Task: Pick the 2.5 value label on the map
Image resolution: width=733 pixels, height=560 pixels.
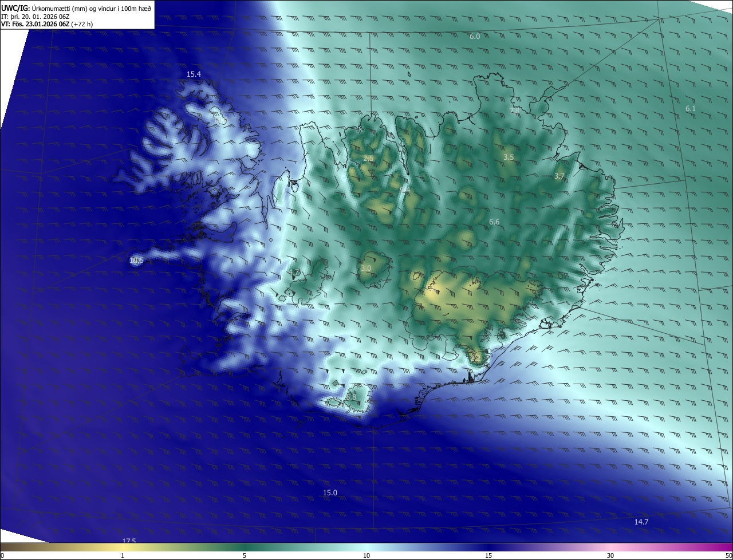Action: pyautogui.click(x=368, y=159)
